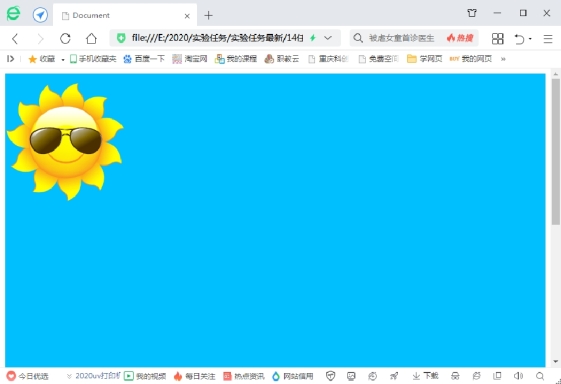The height and width of the screenshot is (384, 561).
Task: Toggle the bookmarks sidebar panel icon
Action: click(10, 59)
